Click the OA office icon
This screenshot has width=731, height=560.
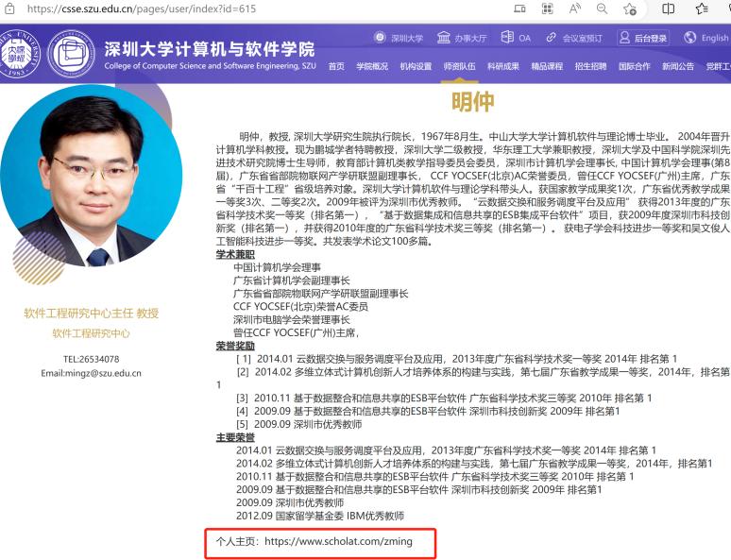pyautogui.click(x=507, y=38)
